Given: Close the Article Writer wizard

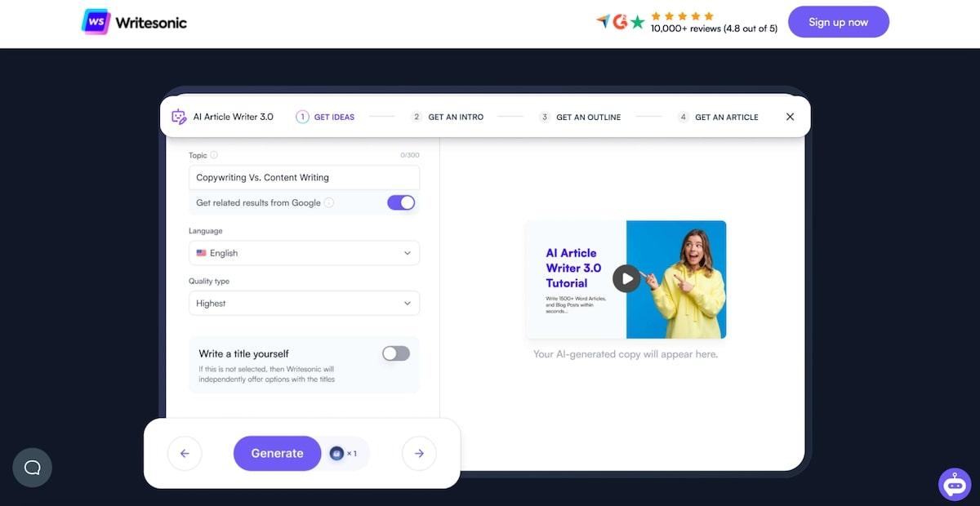Looking at the screenshot, I should (790, 117).
